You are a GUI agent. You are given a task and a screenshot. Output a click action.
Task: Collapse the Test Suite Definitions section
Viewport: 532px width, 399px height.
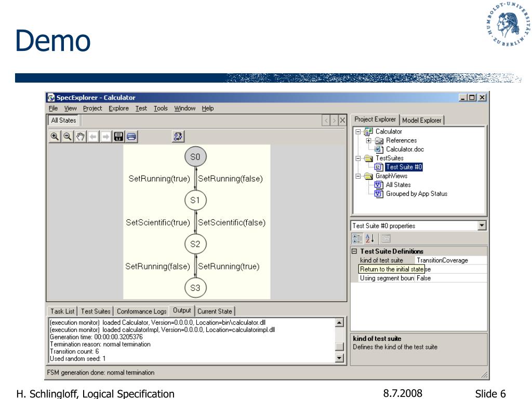click(354, 251)
